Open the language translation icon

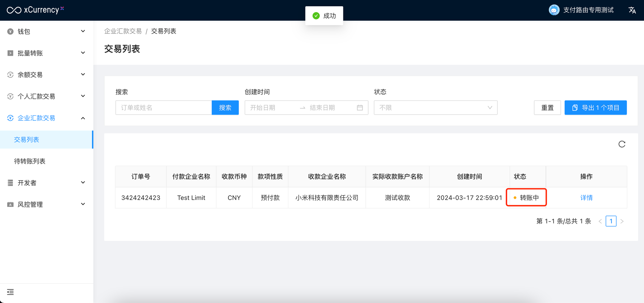632,10
